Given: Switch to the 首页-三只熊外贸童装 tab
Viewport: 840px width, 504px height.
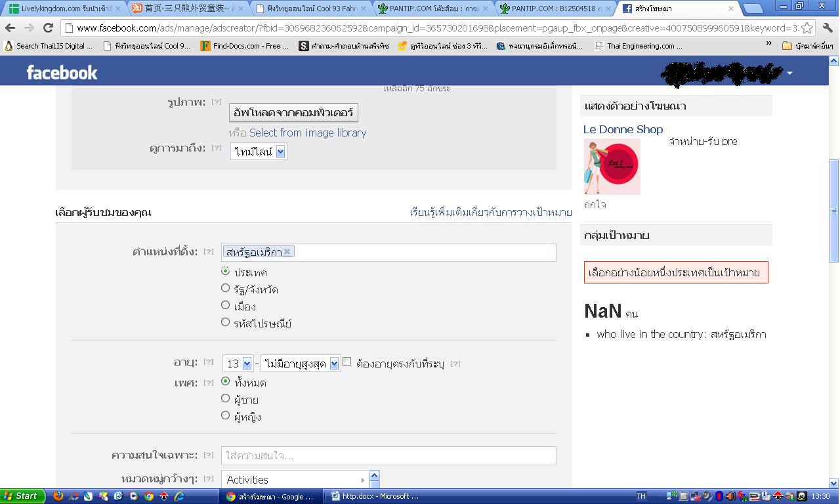Looking at the screenshot, I should 186,9.
